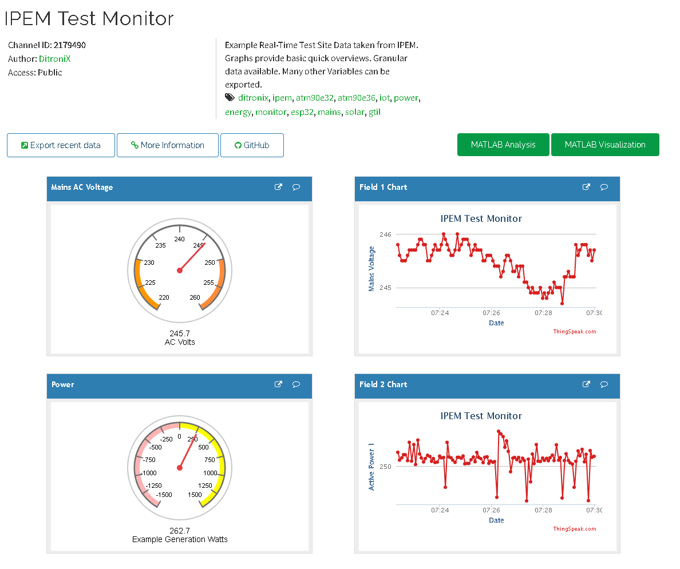Click the 262.7 generation watts reading
The image size is (680, 569).
tap(180, 531)
